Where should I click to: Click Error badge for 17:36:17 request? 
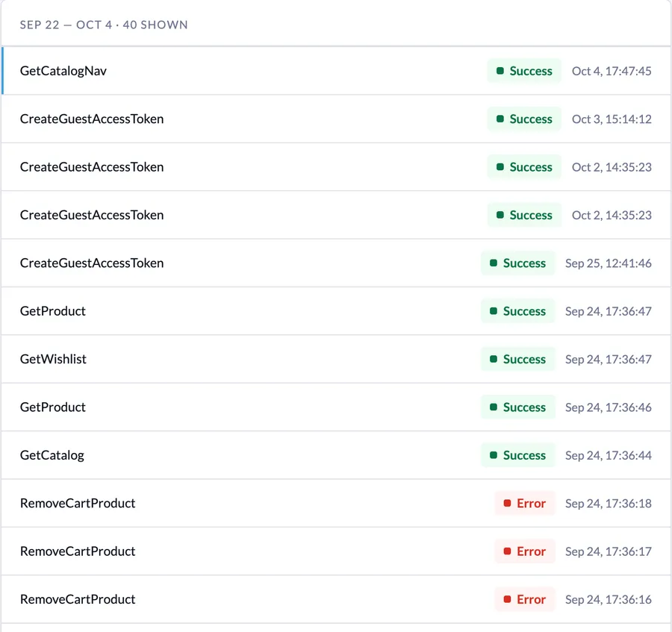(525, 551)
